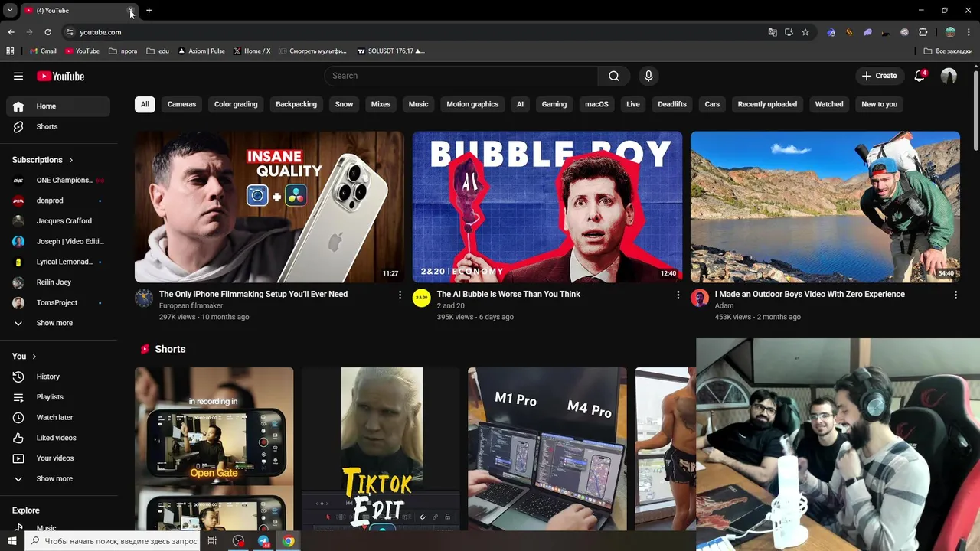Click the Create button
The image size is (980, 551).
[879, 76]
